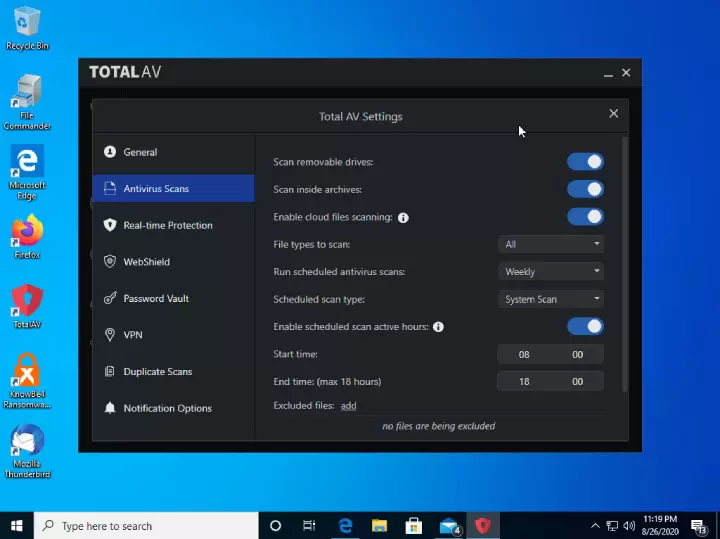720x539 pixels.
Task: Click add link for excluded files
Action: pyautogui.click(x=349, y=406)
